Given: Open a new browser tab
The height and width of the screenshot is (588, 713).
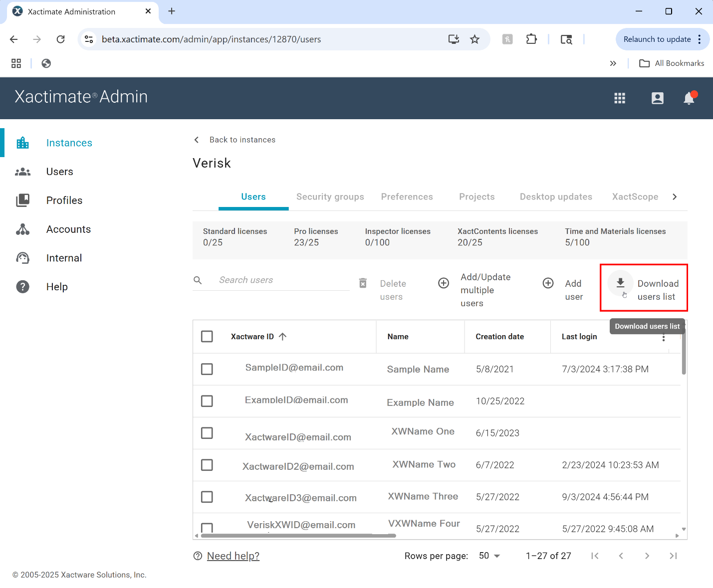Looking at the screenshot, I should [x=172, y=11].
